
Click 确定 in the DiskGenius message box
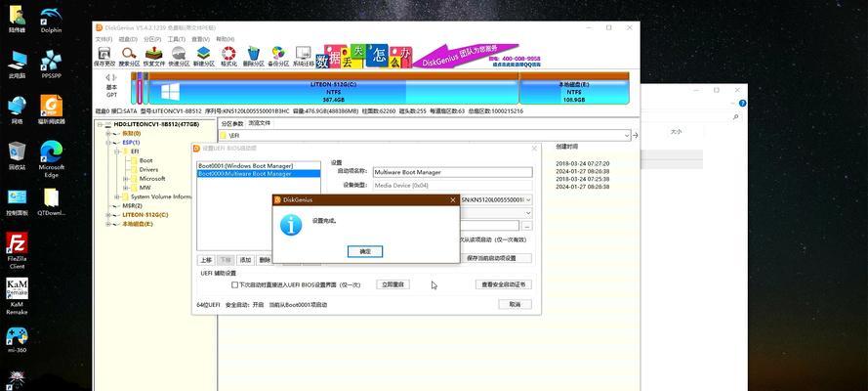(x=365, y=251)
